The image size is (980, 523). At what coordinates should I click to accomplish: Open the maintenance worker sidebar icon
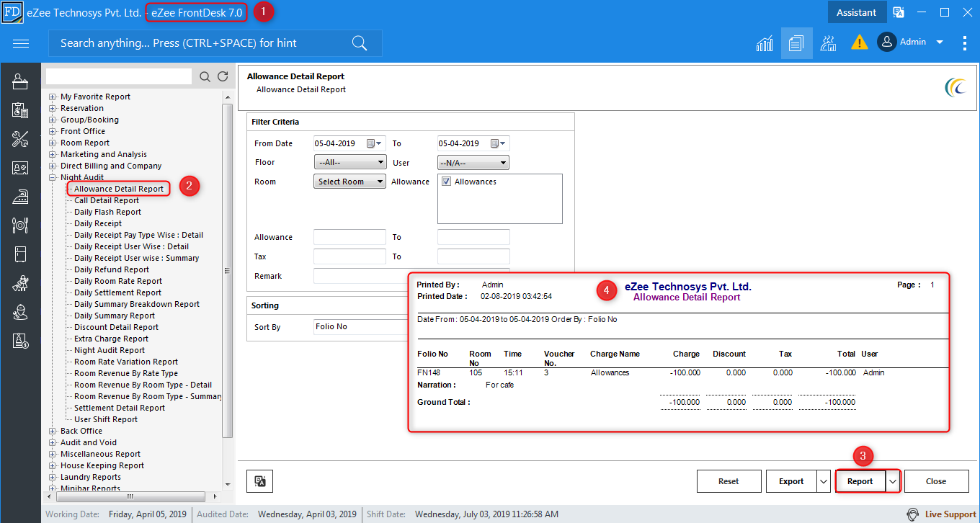(20, 312)
